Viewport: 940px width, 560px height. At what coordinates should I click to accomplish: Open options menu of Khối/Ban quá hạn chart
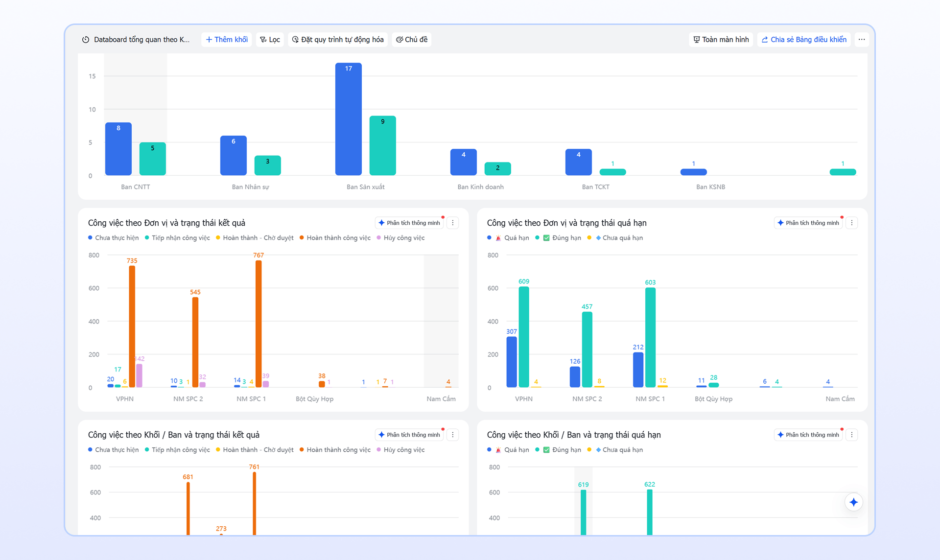tap(852, 435)
